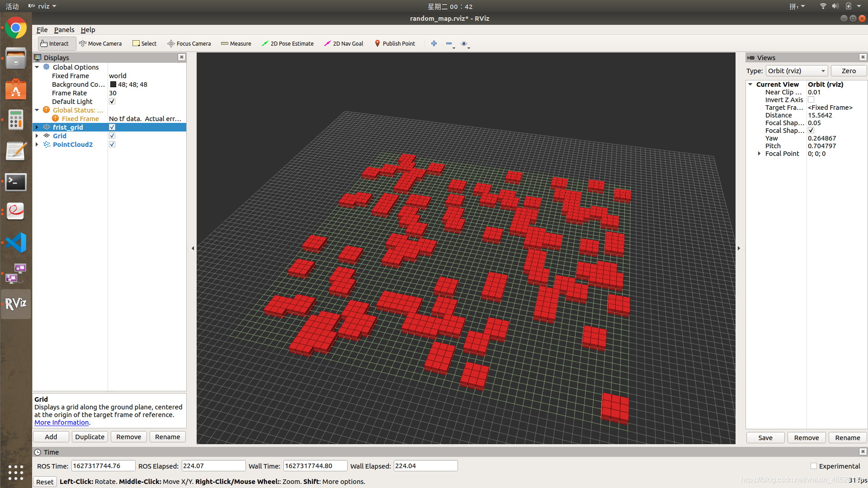Uncheck the frist_grid display checkbox
The width and height of the screenshot is (868, 488).
112,127
